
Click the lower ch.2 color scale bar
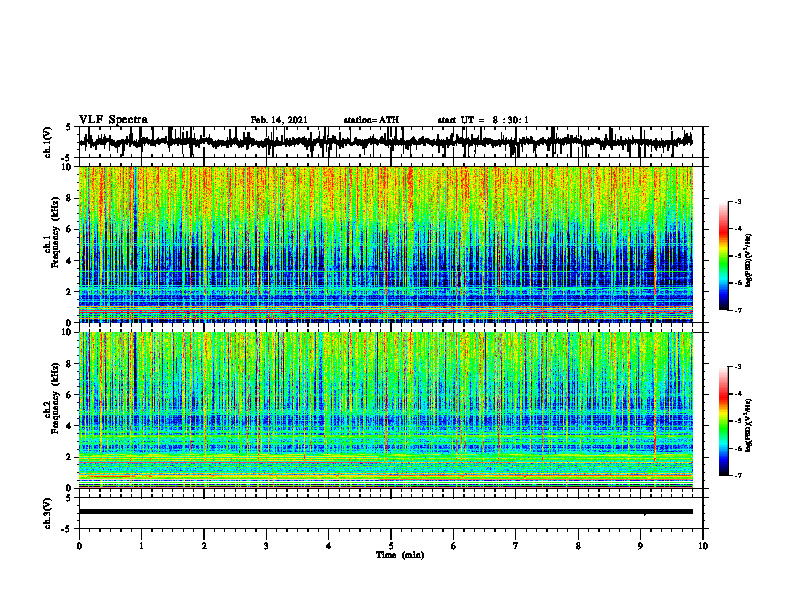(723, 421)
